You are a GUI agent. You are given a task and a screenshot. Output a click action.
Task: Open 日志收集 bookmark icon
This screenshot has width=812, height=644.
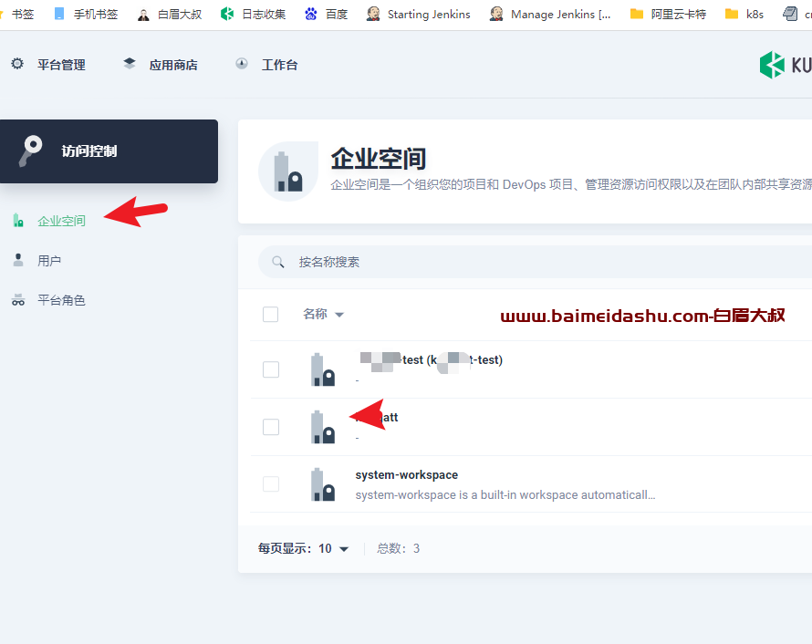click(x=227, y=14)
